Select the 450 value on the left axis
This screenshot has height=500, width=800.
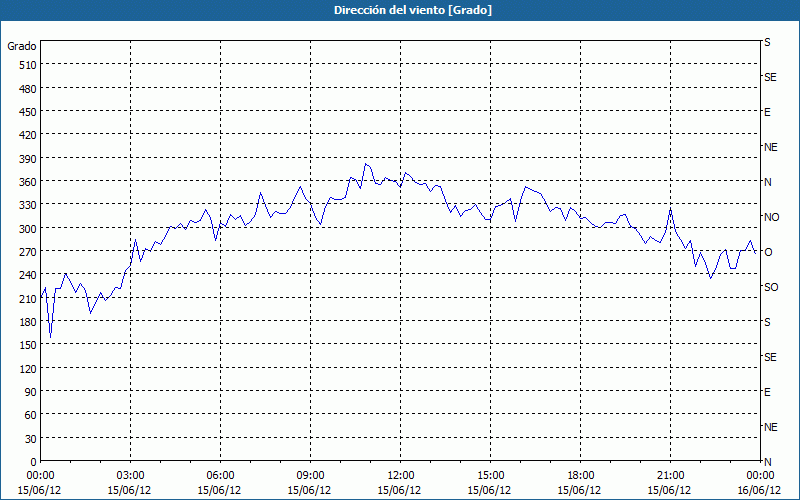point(28,112)
